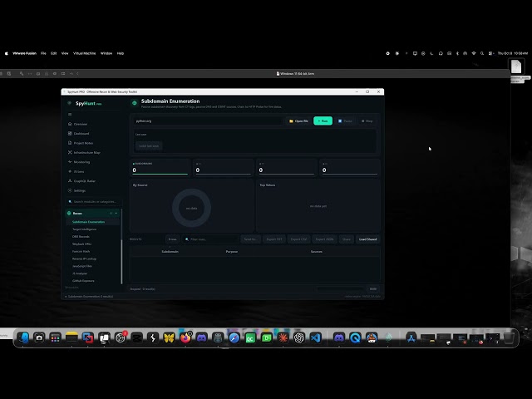Click the Share button

346,239
